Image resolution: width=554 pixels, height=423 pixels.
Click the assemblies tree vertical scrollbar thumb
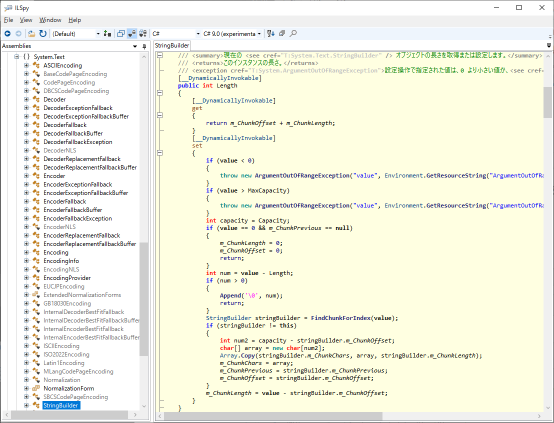[143, 299]
